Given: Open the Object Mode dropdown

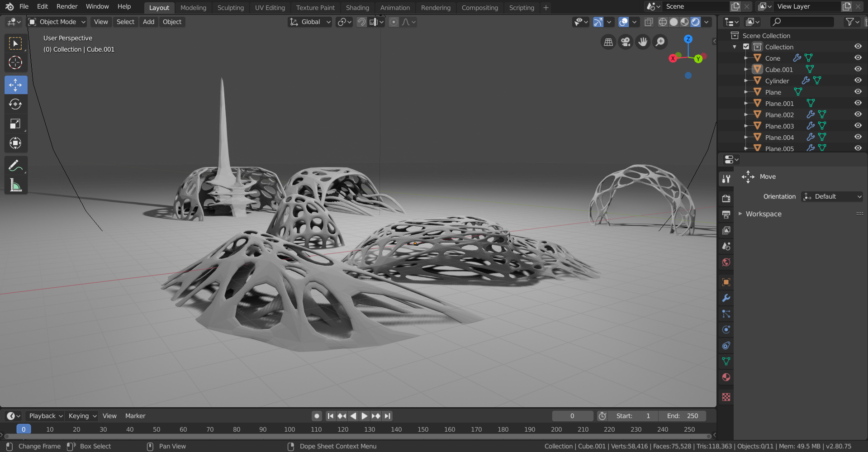Looking at the screenshot, I should point(57,22).
